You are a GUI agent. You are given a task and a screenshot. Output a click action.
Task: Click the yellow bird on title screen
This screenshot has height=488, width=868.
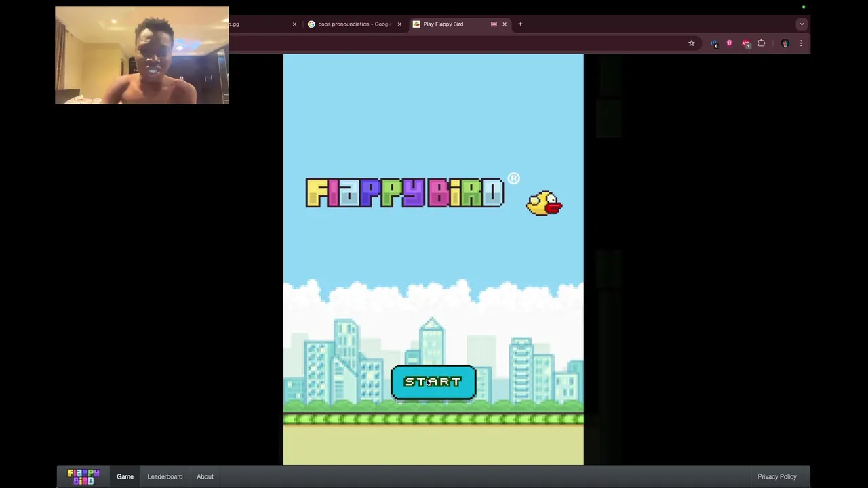click(544, 203)
